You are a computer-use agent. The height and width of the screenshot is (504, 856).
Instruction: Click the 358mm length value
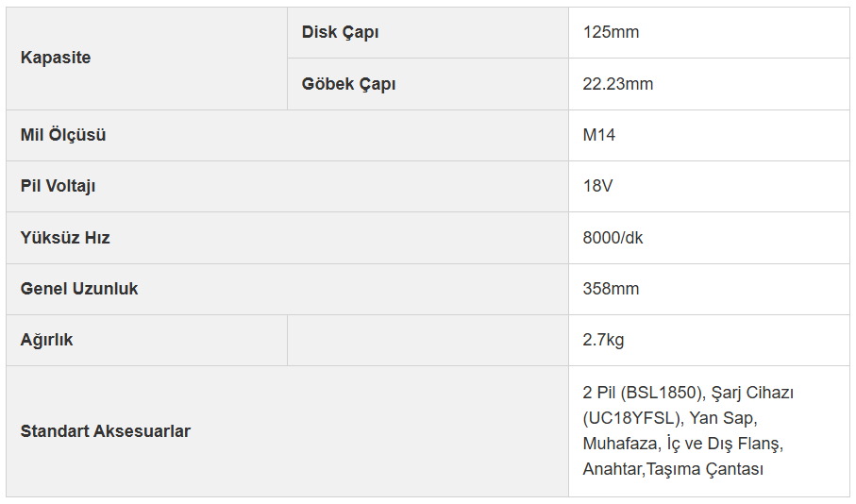(611, 289)
